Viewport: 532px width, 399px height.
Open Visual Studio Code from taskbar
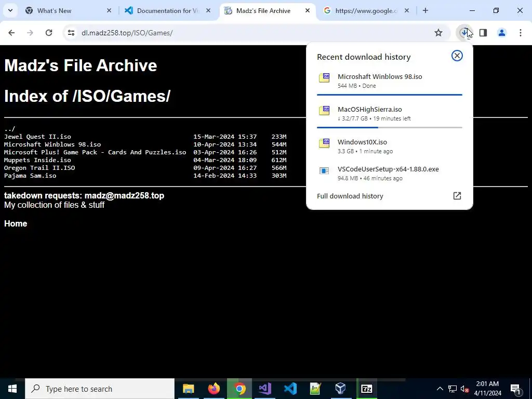click(x=290, y=389)
